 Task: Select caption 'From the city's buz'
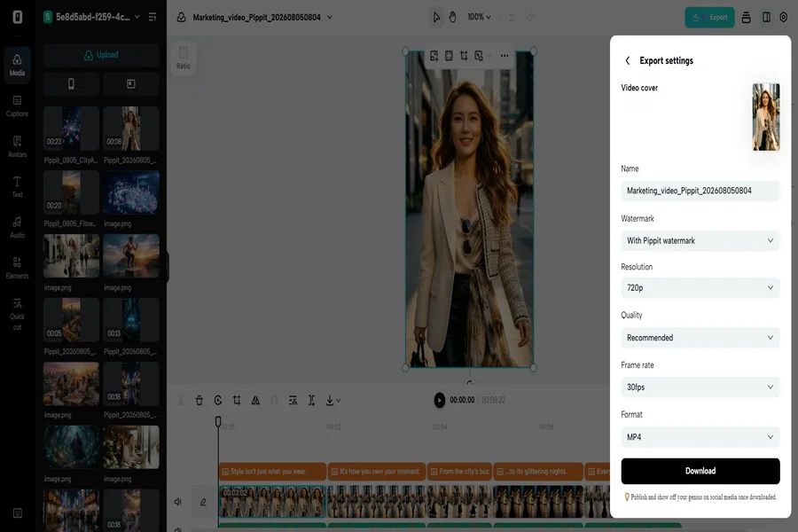click(460, 472)
